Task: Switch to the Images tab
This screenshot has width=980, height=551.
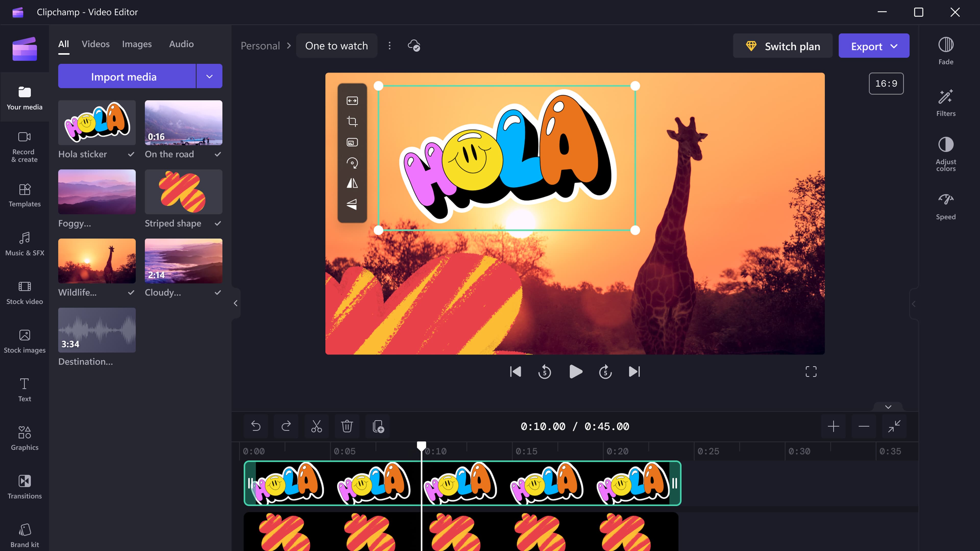Action: click(137, 44)
